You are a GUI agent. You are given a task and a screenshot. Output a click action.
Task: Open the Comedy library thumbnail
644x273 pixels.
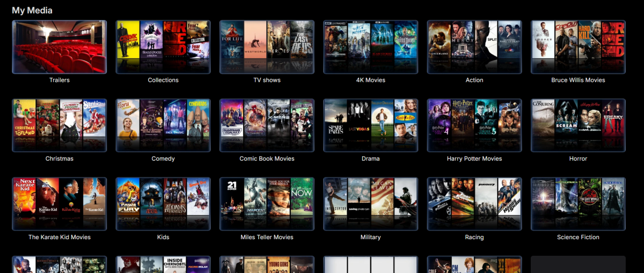click(163, 125)
